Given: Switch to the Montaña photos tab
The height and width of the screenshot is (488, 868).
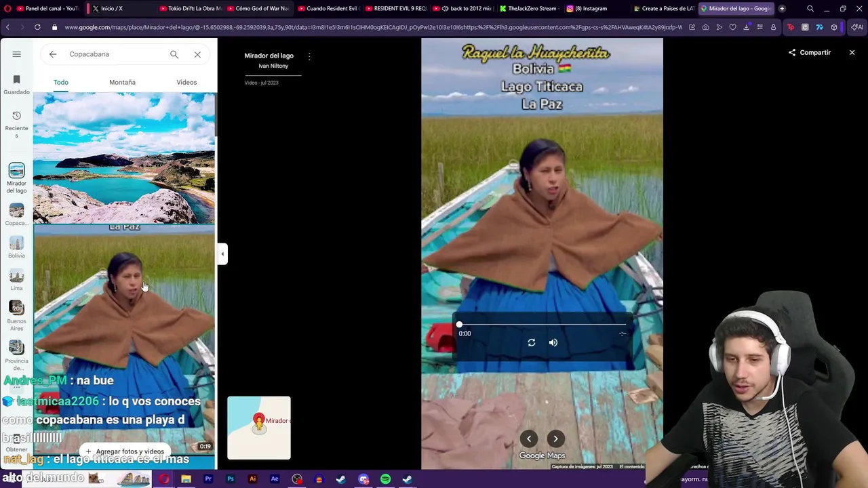Looking at the screenshot, I should (x=122, y=82).
